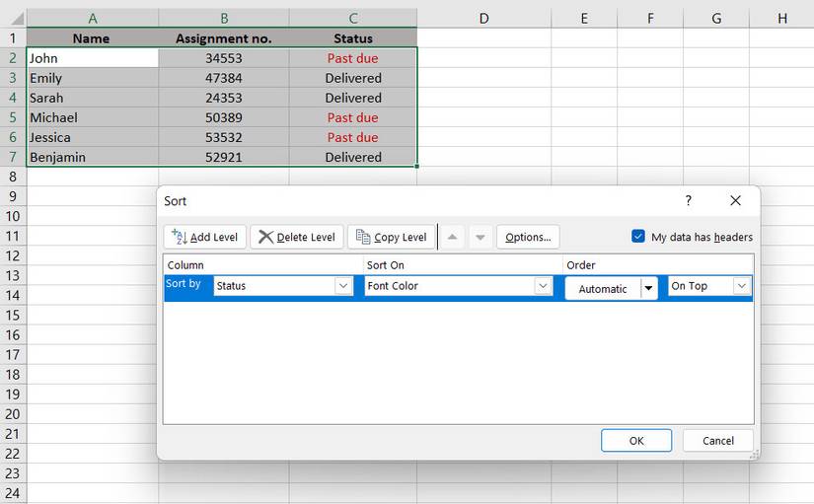
Task: Close the Sort dialog with X
Action: (x=735, y=200)
